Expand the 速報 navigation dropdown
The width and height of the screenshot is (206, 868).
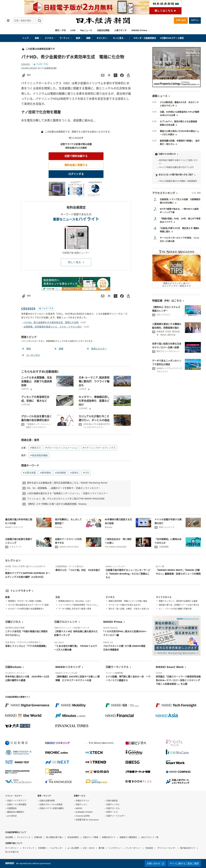[x=38, y=38]
